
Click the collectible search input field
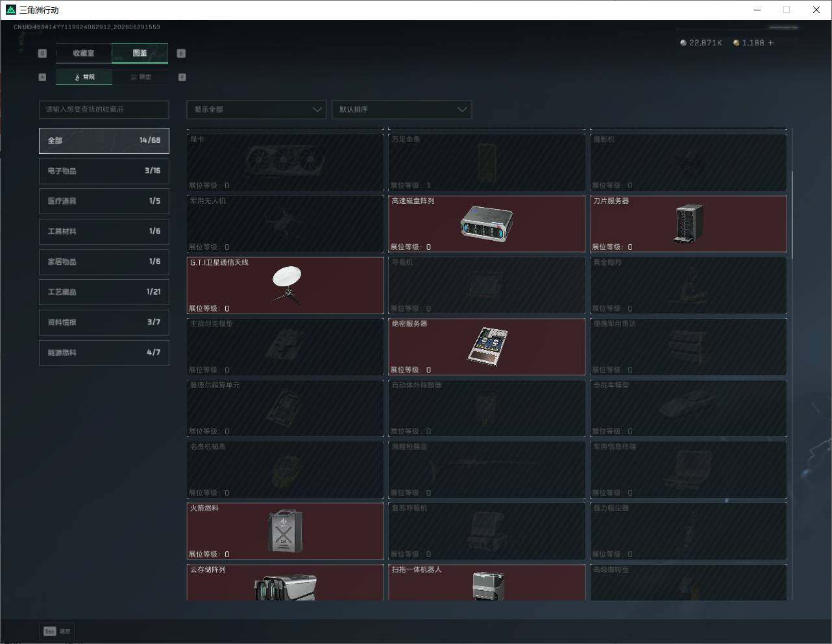(104, 109)
